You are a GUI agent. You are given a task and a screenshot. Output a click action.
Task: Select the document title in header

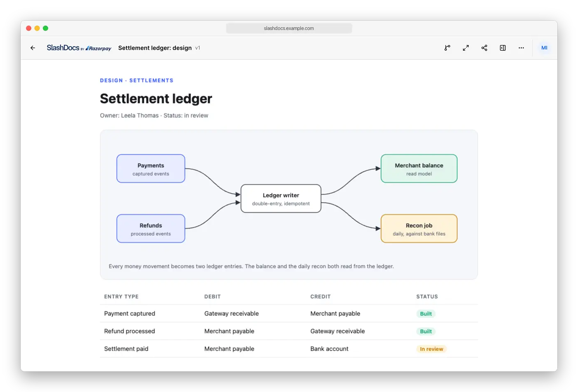(x=155, y=48)
